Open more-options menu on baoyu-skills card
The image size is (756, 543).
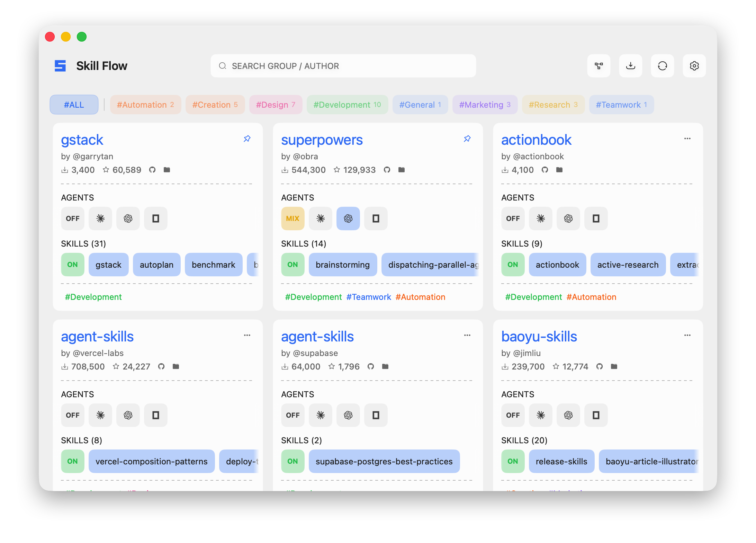click(687, 335)
